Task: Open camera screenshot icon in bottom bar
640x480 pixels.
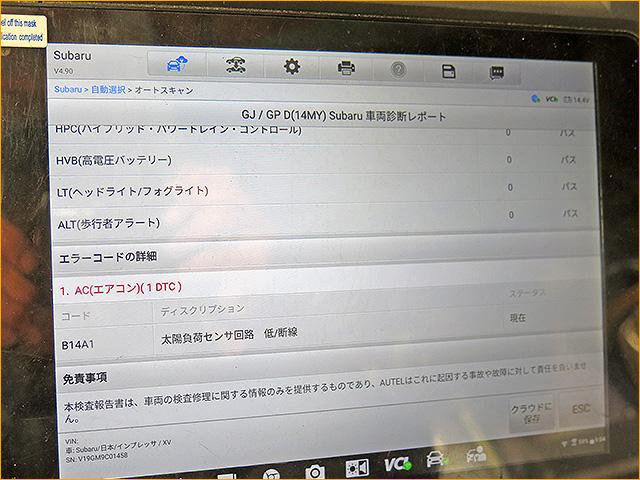Action: coord(315,472)
